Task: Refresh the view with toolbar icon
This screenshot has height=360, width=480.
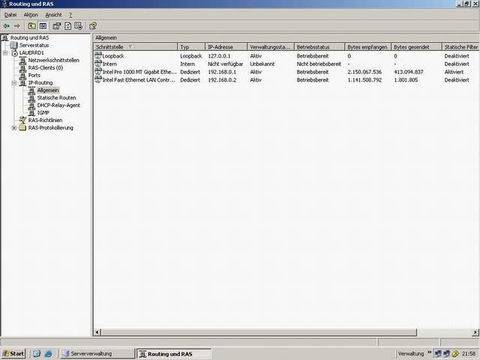Action: coord(68,26)
